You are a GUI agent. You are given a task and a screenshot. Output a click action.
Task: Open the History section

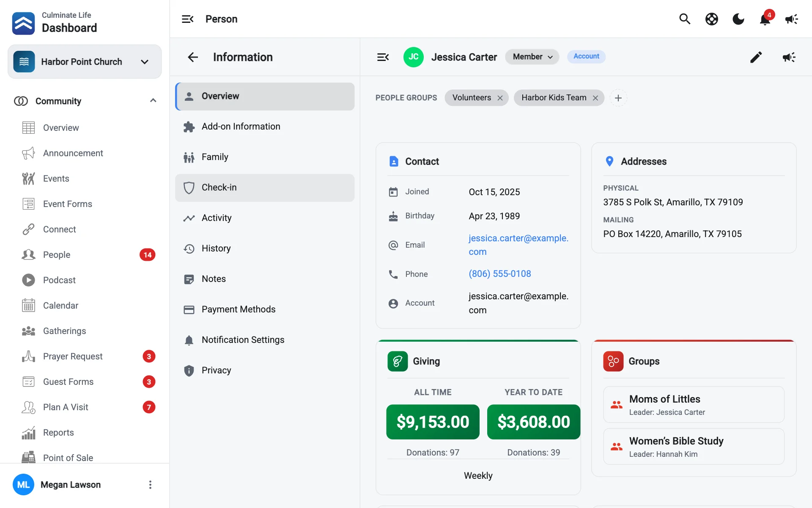click(x=265, y=248)
